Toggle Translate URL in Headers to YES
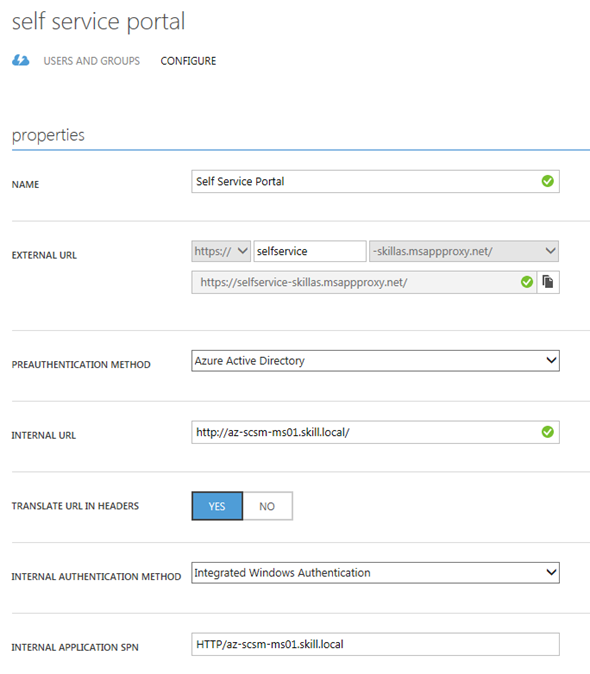The height and width of the screenshot is (674, 590). tap(217, 506)
